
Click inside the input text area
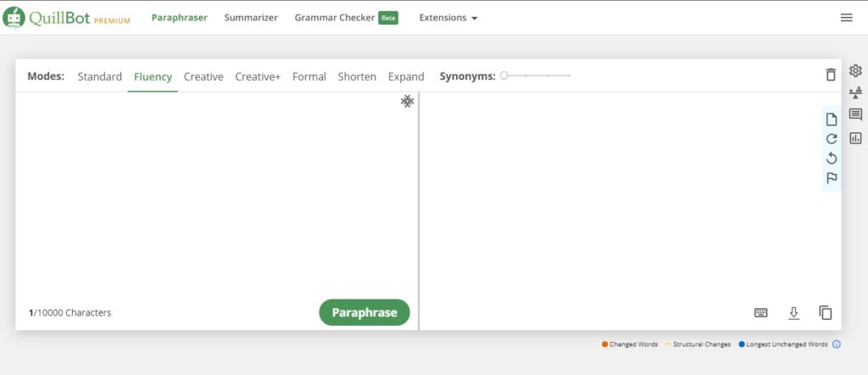click(217, 194)
